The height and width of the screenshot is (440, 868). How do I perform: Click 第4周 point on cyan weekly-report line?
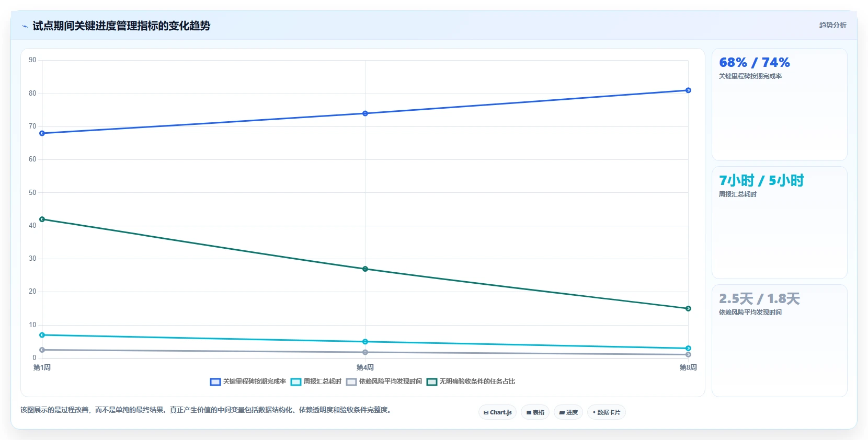[x=365, y=342]
